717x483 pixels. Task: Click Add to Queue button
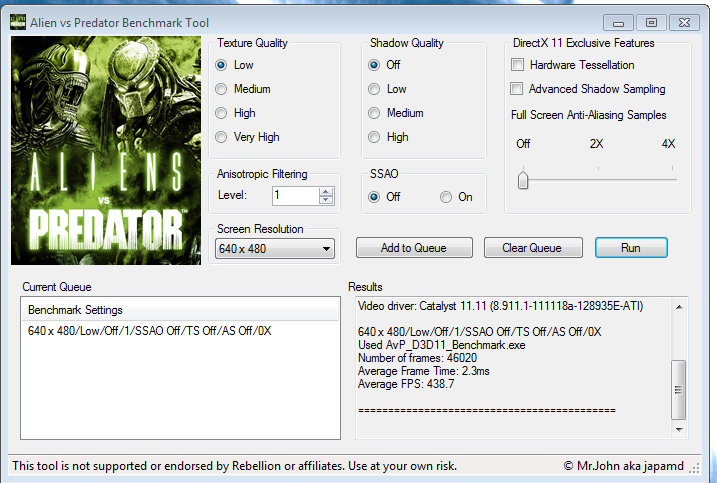pyautogui.click(x=414, y=248)
